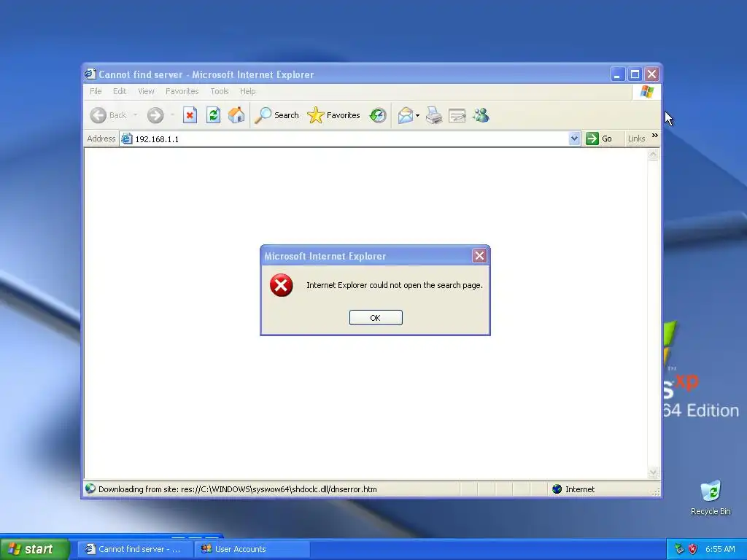Click the red error icon in dialog

coord(282,285)
